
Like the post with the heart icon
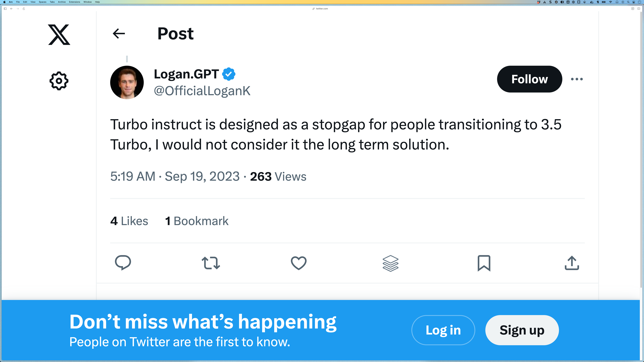(299, 263)
